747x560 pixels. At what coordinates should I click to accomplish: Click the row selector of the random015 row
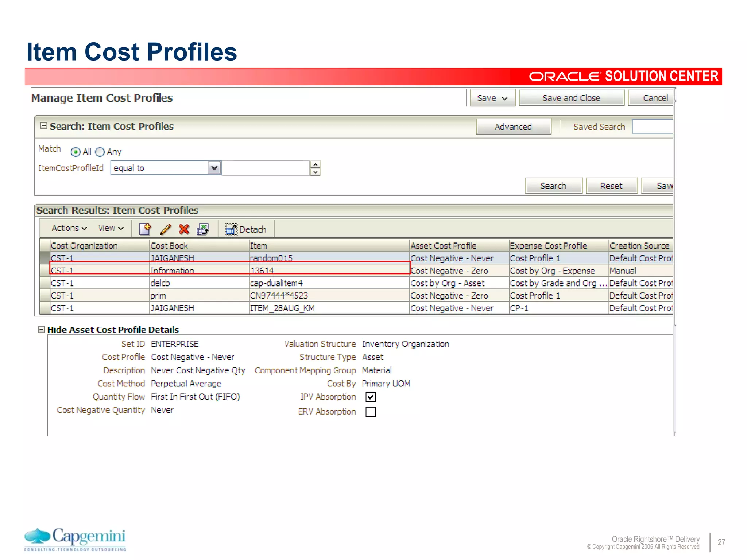pyautogui.click(x=45, y=258)
